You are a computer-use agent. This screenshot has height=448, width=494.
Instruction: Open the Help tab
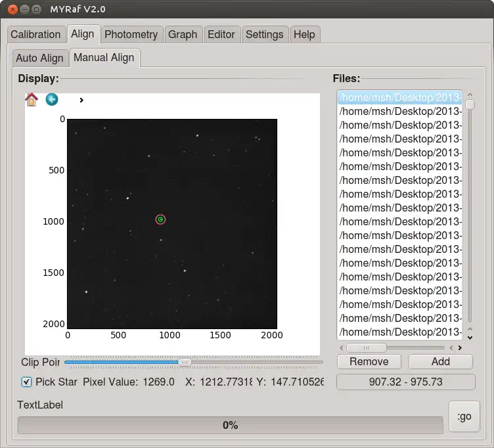tap(304, 35)
